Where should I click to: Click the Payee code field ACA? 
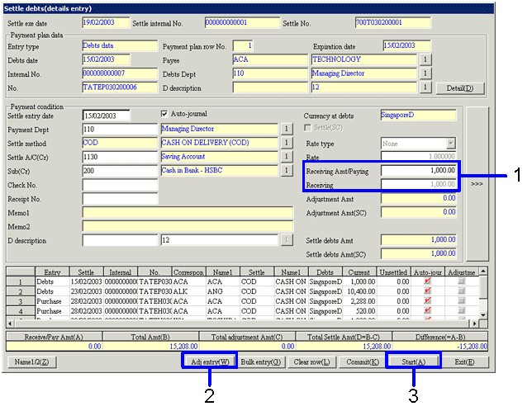tap(270, 59)
